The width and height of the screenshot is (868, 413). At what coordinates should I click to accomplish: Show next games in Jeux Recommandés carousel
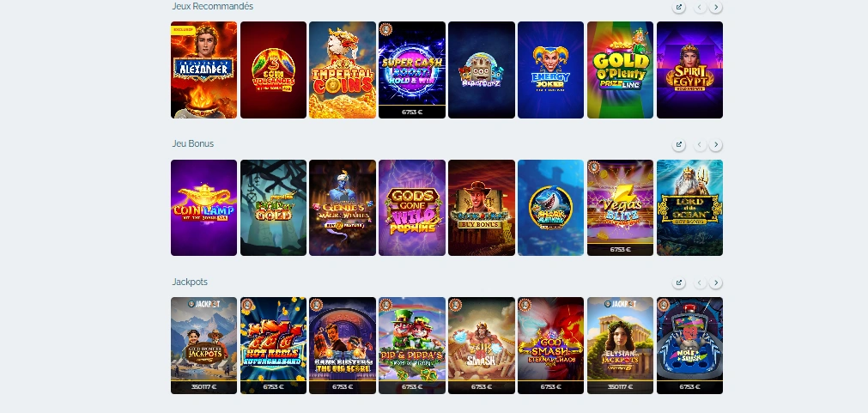(x=716, y=7)
